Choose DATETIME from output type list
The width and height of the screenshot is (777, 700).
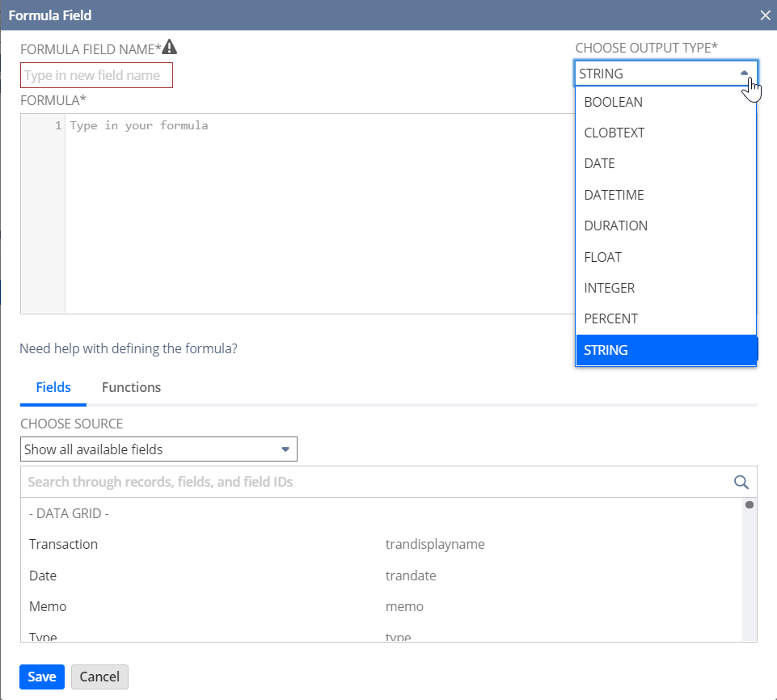click(666, 195)
